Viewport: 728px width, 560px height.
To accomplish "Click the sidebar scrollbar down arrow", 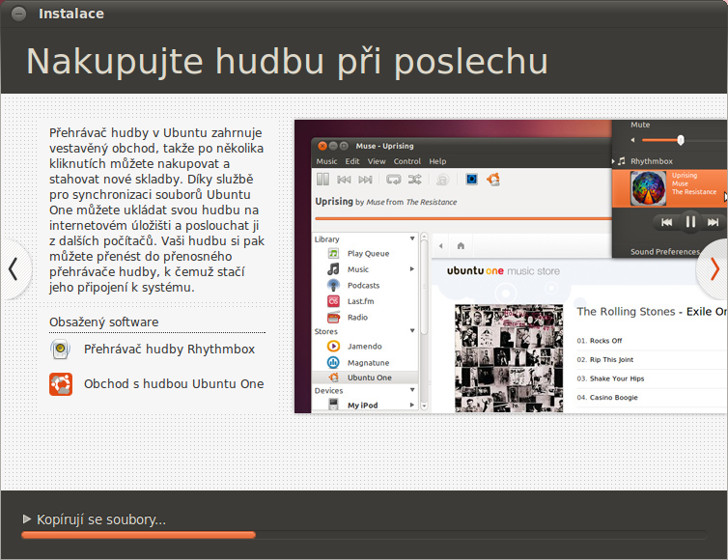I will pos(424,406).
